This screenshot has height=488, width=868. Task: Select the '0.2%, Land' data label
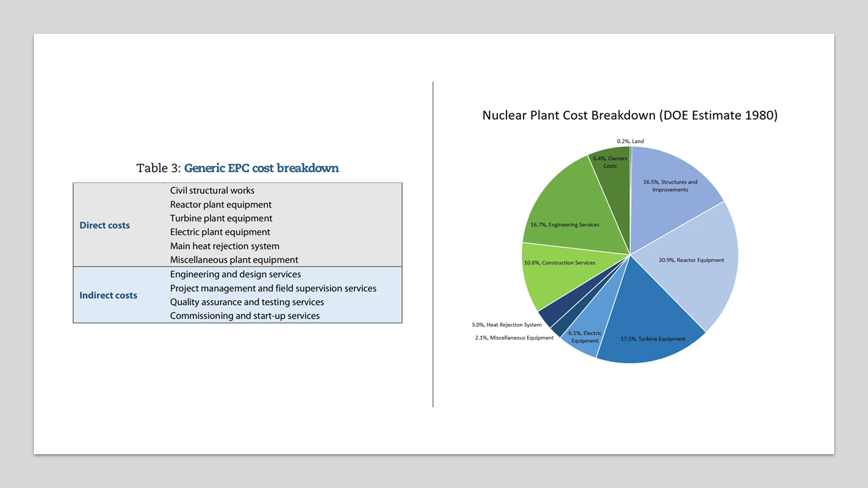631,141
